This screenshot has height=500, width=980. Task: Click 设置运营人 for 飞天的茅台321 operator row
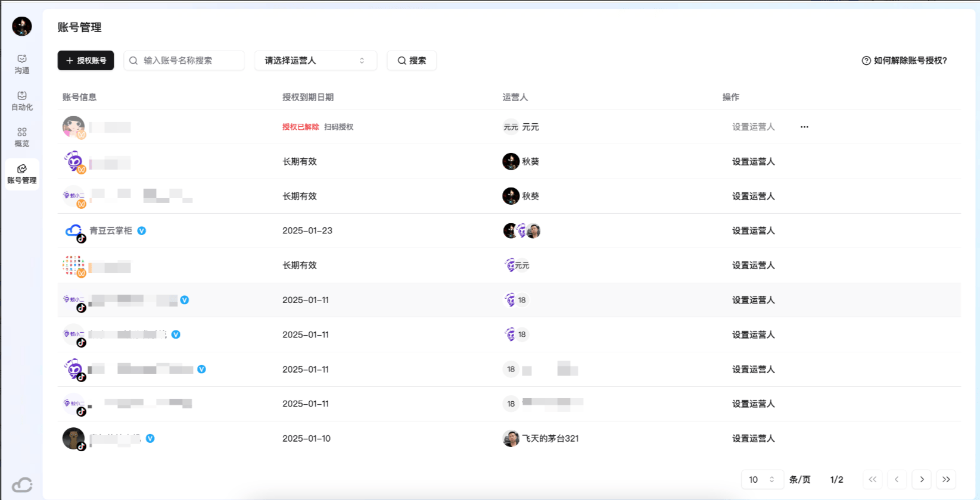[x=754, y=438]
